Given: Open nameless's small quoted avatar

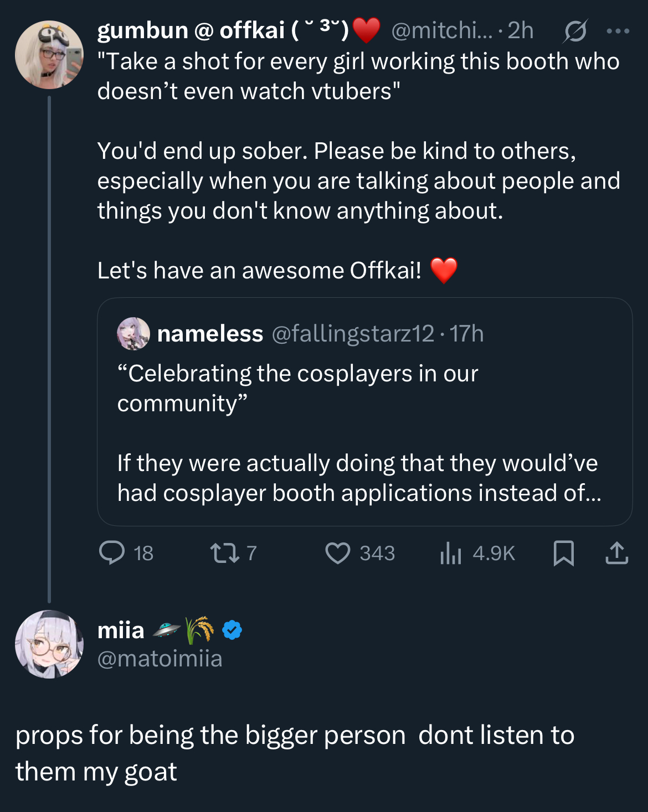Looking at the screenshot, I should (133, 334).
